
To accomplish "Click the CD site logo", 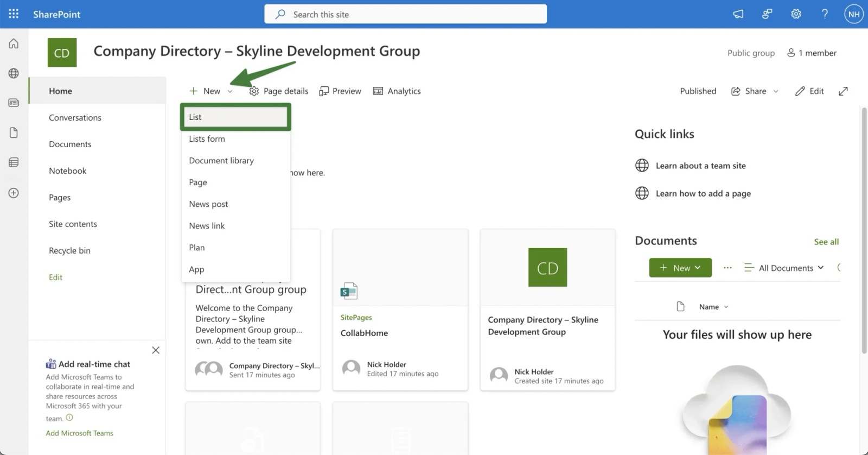I will pyautogui.click(x=62, y=53).
